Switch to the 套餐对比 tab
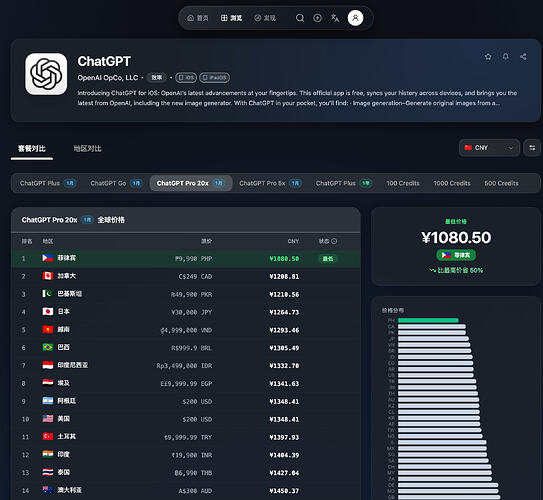 point(32,149)
